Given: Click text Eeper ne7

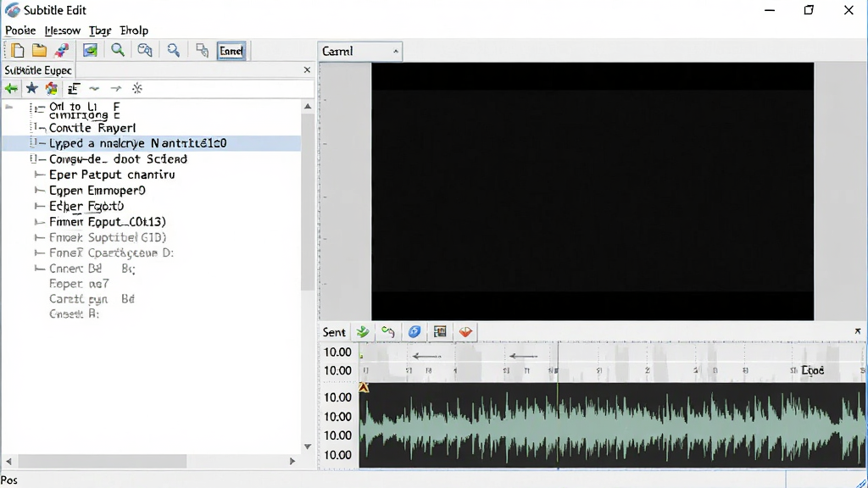Looking at the screenshot, I should (79, 284).
